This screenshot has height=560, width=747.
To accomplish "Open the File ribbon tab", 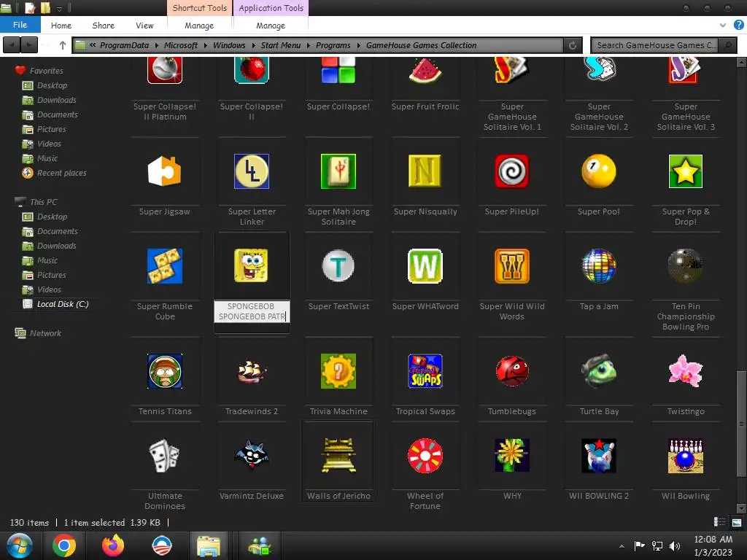I will pyautogui.click(x=20, y=25).
